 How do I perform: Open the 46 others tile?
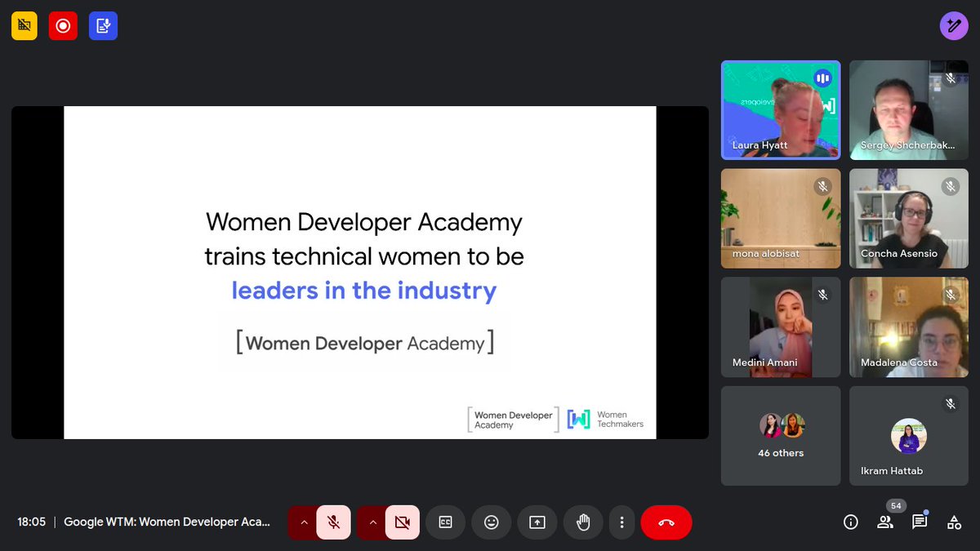point(781,436)
